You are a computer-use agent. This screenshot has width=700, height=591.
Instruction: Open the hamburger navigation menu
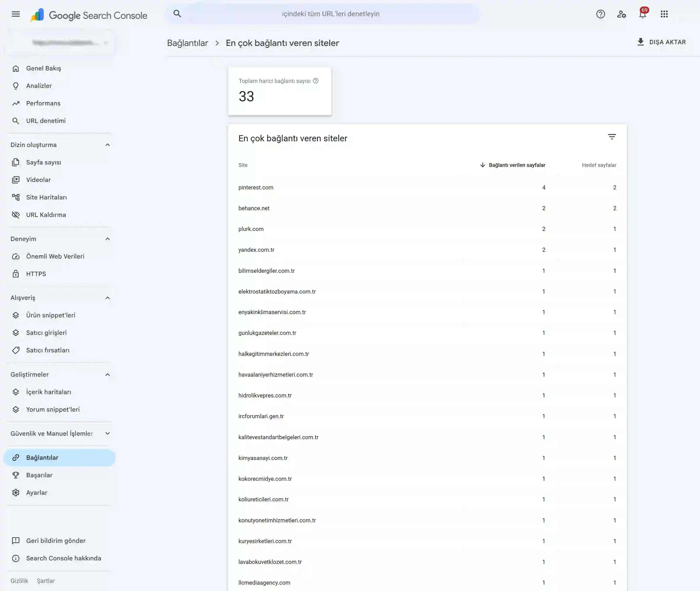point(16,14)
